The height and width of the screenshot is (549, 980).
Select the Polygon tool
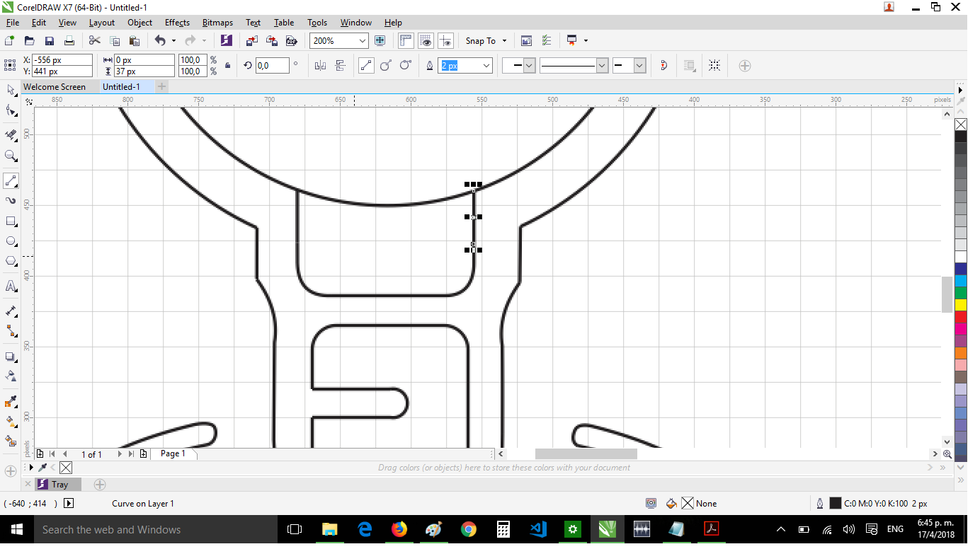point(11,261)
